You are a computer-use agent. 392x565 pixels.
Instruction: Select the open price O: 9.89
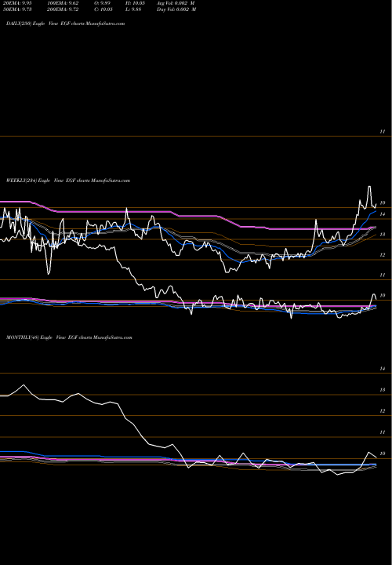click(x=103, y=3)
